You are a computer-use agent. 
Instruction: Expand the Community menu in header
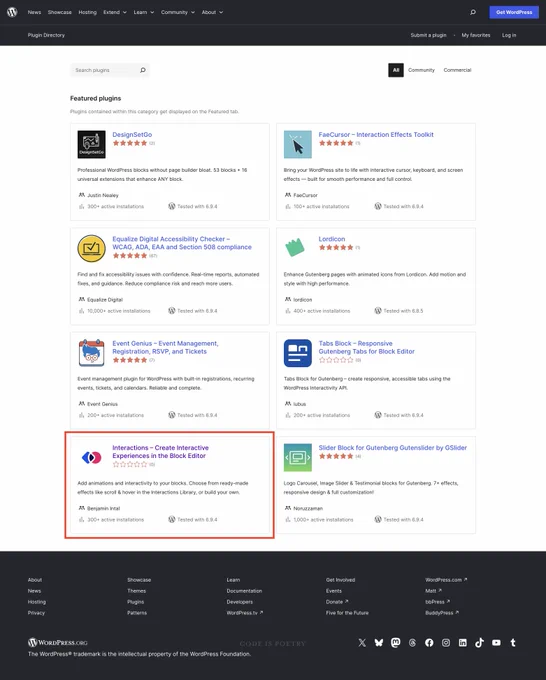178,12
